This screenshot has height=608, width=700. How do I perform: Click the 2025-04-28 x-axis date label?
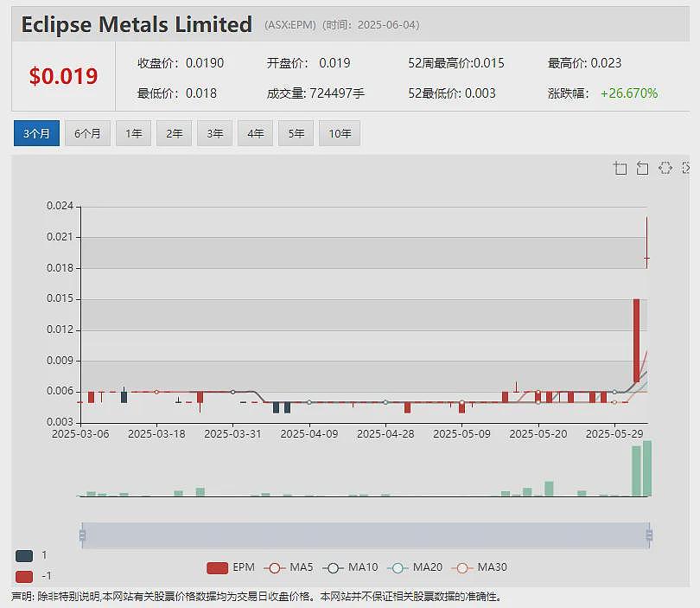(x=385, y=434)
